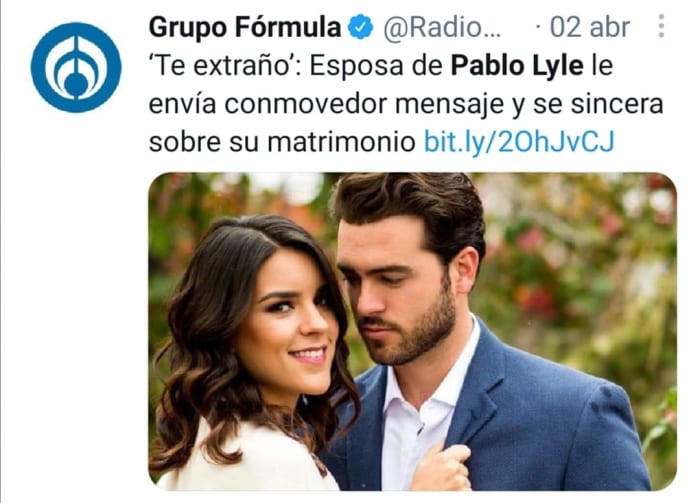700x503 pixels.
Task: Open the couple photo attached to the tweet
Action: 412,331
